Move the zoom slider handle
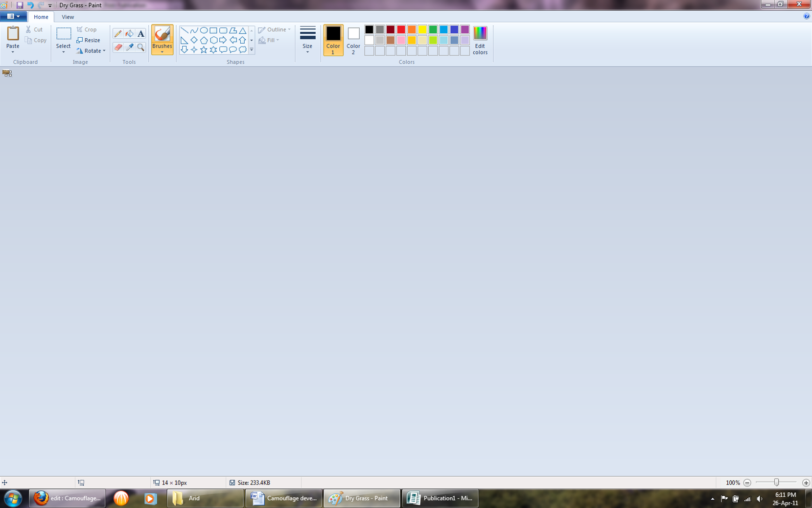Image resolution: width=812 pixels, height=508 pixels. point(776,483)
